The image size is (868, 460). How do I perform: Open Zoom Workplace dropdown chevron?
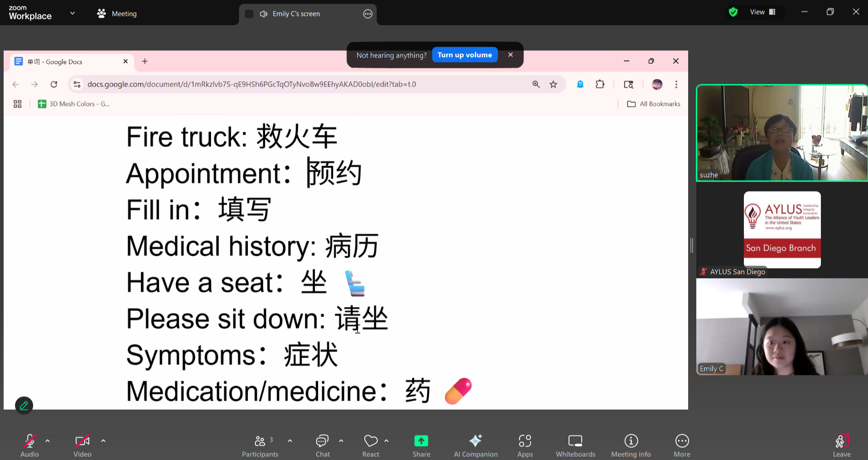click(72, 13)
